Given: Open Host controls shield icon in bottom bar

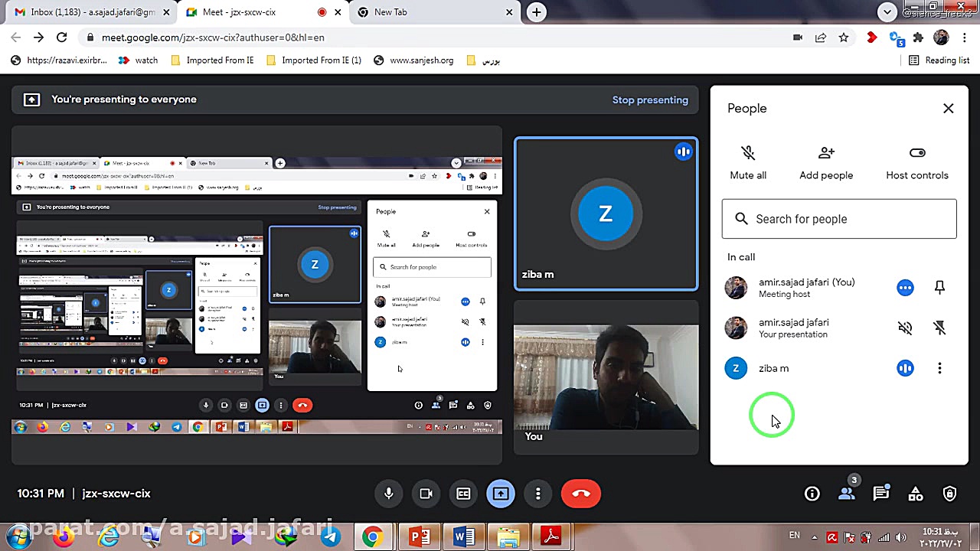Looking at the screenshot, I should 949,494.
